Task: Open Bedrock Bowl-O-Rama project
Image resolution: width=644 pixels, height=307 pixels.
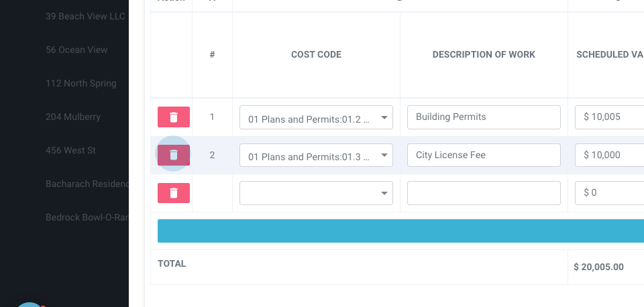Action: pyautogui.click(x=87, y=217)
